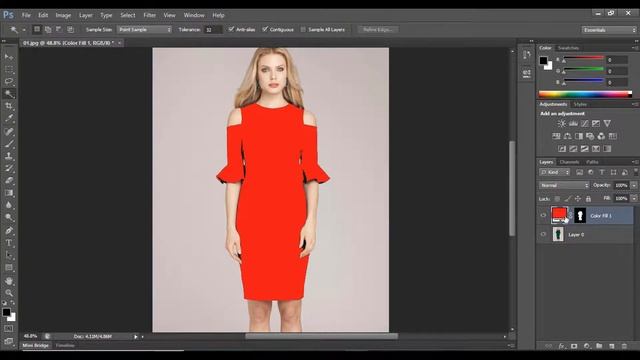Viewport: 640px width, 360px height.
Task: Open the Layers panel flyout menu
Action: pyautogui.click(x=635, y=162)
